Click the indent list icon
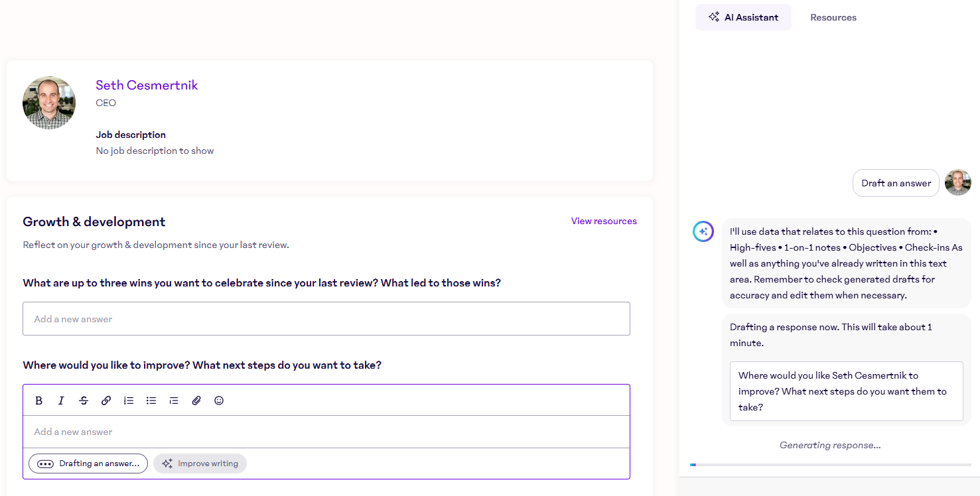 [x=174, y=401]
